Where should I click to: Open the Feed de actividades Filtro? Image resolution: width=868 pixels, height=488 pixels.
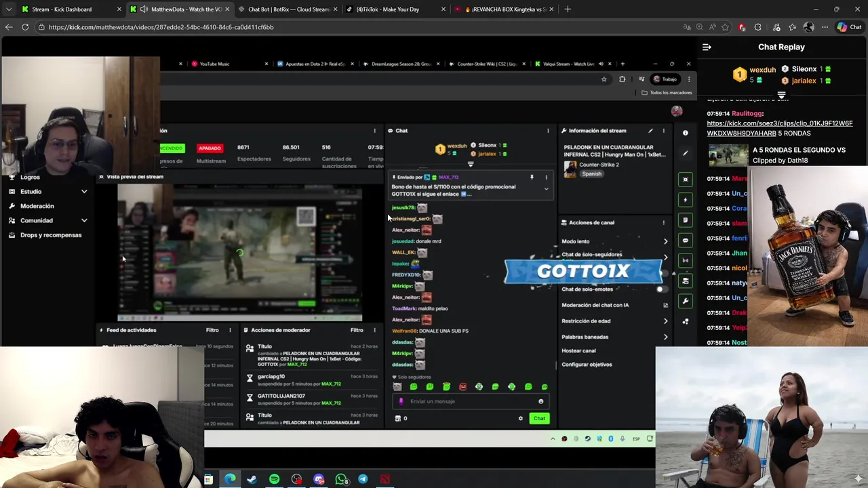coord(212,330)
